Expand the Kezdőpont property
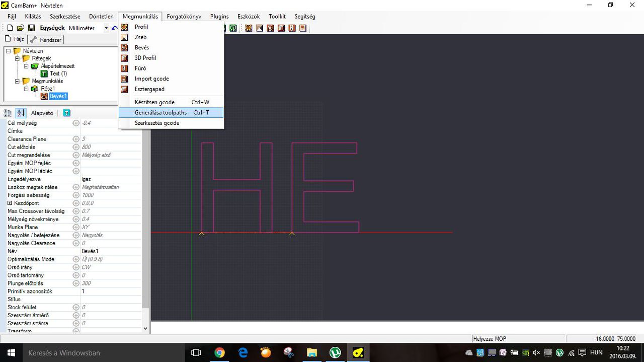644x362 pixels. click(10, 203)
